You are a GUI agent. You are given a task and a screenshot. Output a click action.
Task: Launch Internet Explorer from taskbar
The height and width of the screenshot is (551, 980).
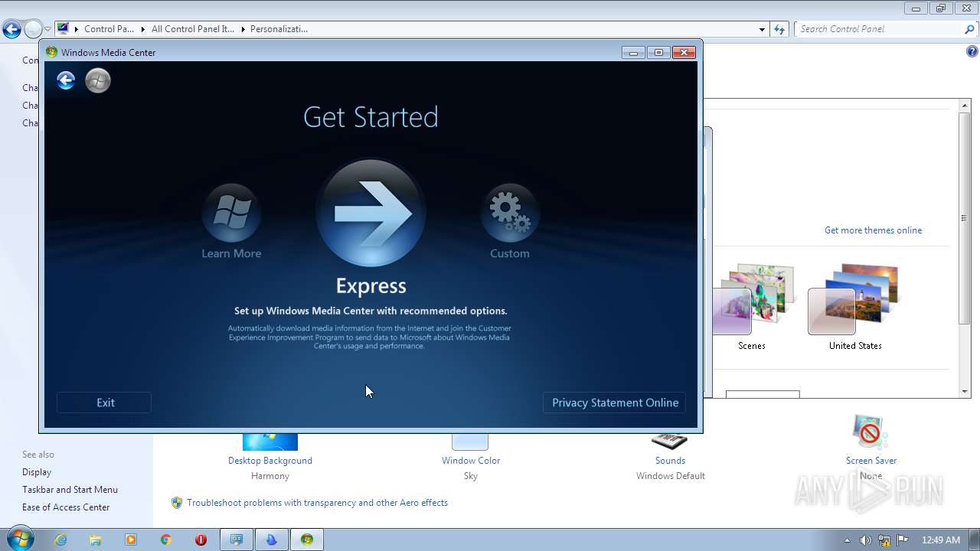(x=60, y=540)
